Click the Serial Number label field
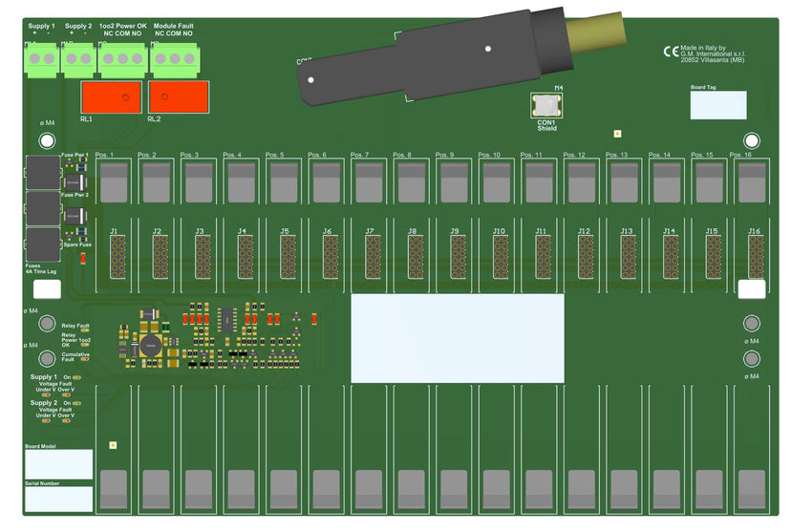 [58, 499]
